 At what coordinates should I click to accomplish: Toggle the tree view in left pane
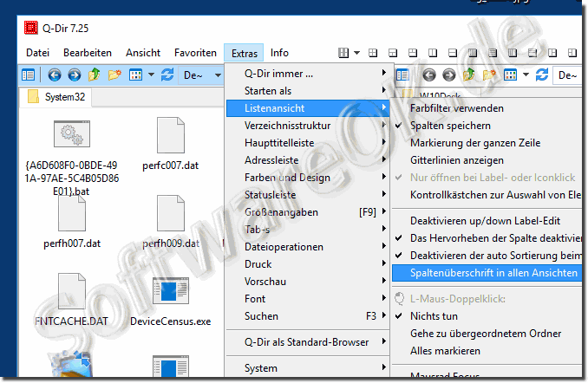(28, 75)
